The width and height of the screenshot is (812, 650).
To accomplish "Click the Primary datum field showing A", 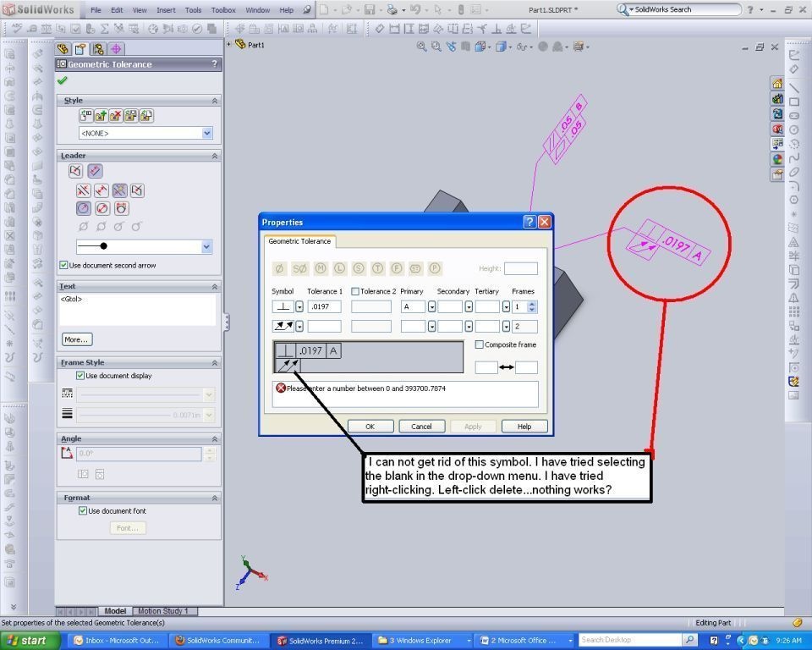I will 413,306.
